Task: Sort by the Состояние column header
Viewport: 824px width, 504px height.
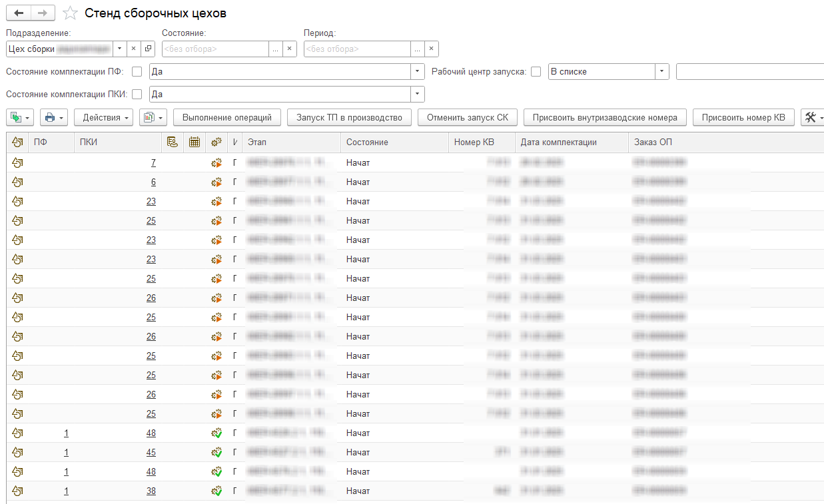Action: (394, 142)
